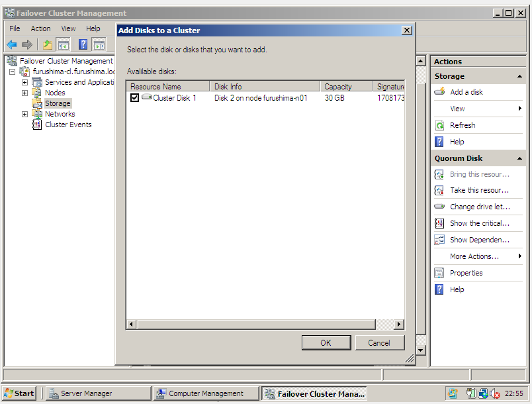Screen dimensions: 532x404
Task: Open the More Actions submenu arrow
Action: (x=520, y=256)
